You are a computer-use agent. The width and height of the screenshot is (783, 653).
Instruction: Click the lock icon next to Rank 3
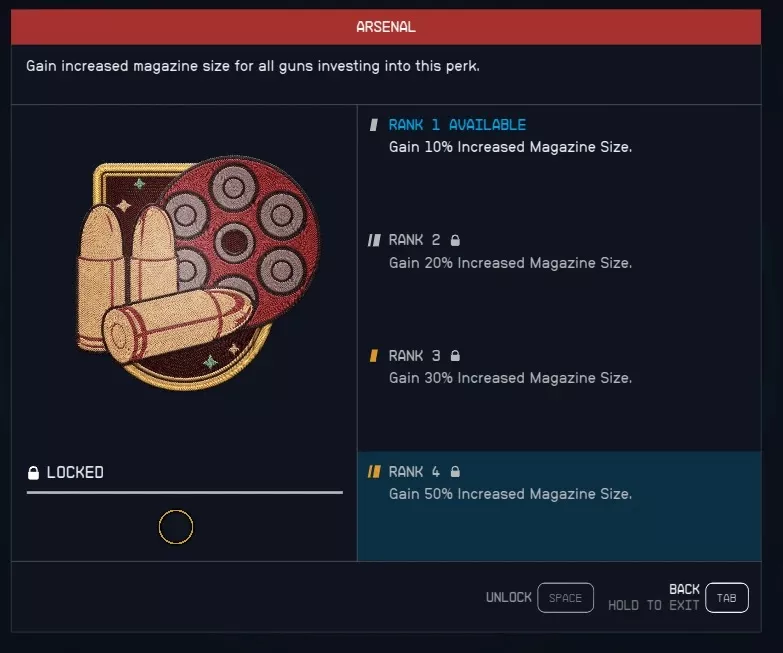click(x=455, y=356)
